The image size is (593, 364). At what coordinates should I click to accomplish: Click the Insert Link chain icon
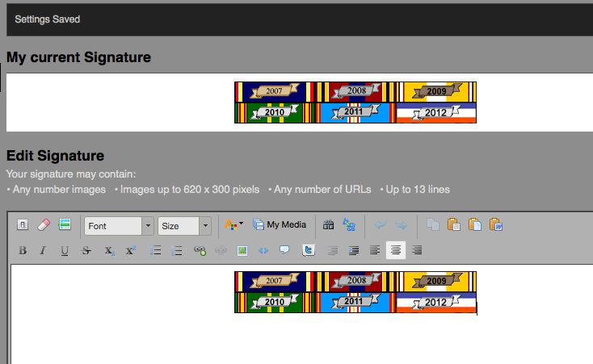[200, 250]
